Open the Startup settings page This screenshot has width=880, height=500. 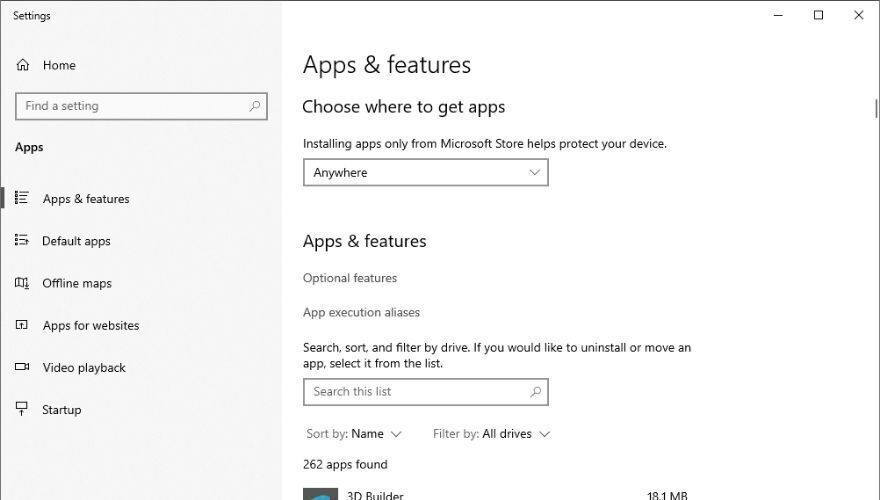point(62,410)
